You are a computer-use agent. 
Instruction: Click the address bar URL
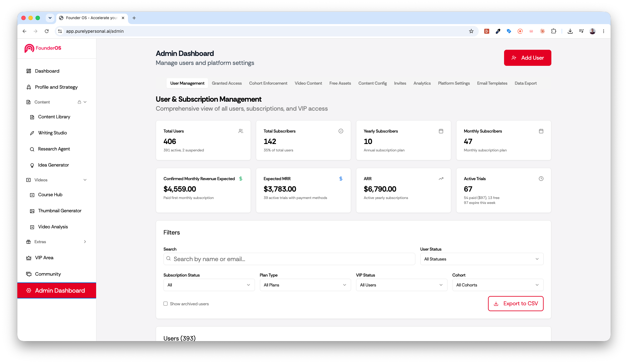pos(95,31)
